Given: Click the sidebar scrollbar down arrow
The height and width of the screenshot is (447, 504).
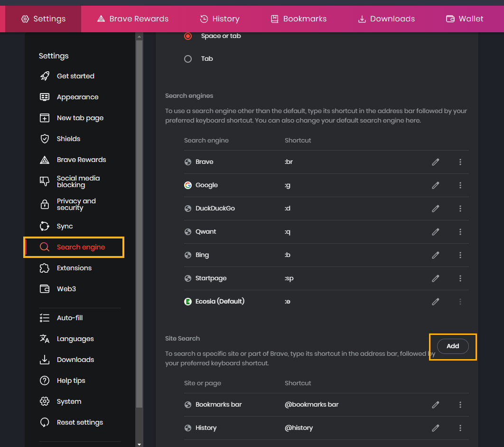Looking at the screenshot, I should 139,445.
